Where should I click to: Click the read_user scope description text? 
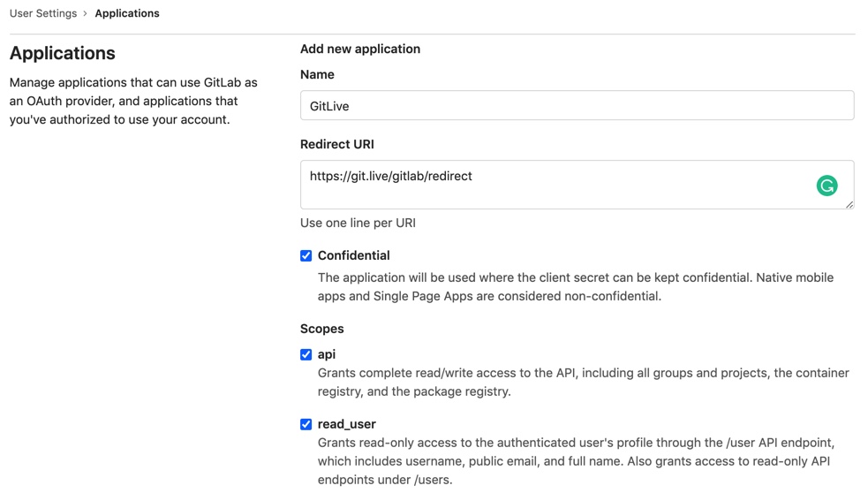pos(576,461)
